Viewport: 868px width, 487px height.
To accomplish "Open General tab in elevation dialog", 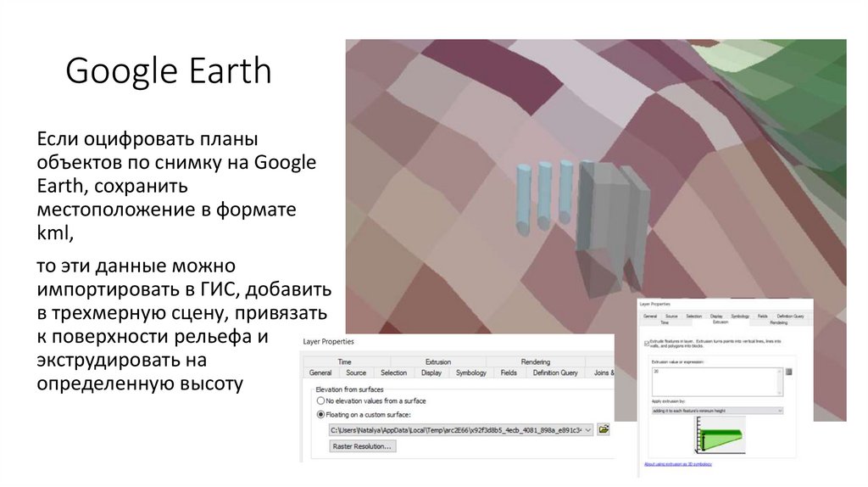I will click(x=320, y=372).
